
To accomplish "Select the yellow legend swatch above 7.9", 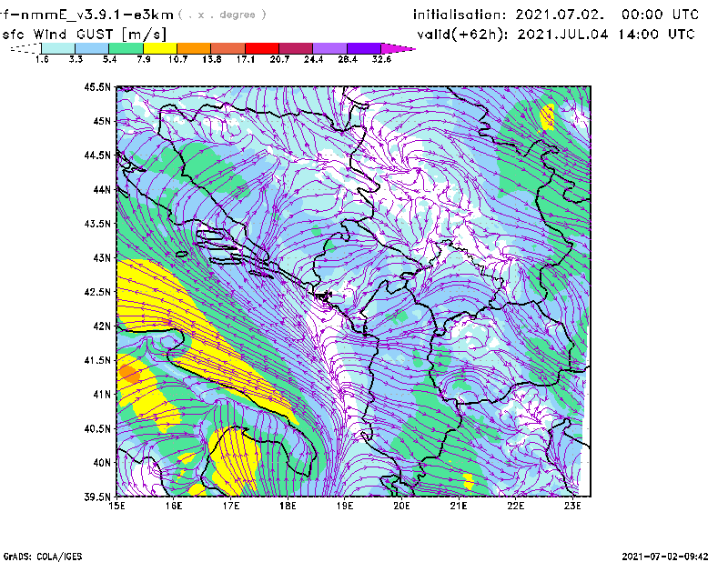I will click(160, 48).
